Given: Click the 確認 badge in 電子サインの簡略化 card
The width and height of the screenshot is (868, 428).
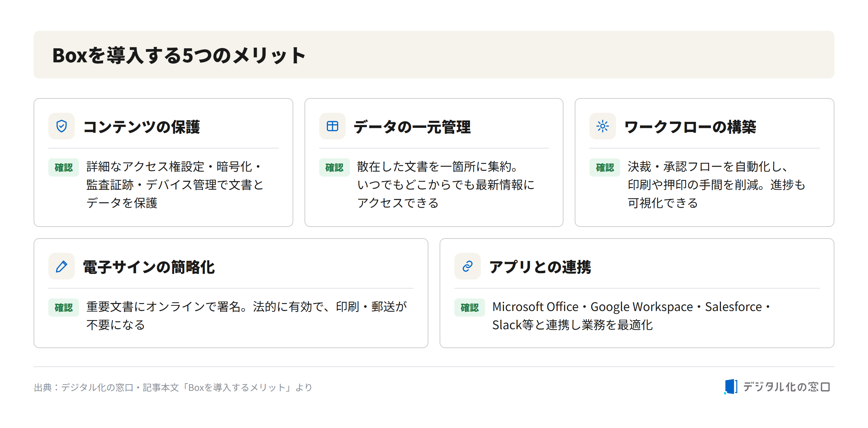Looking at the screenshot, I should click(64, 308).
